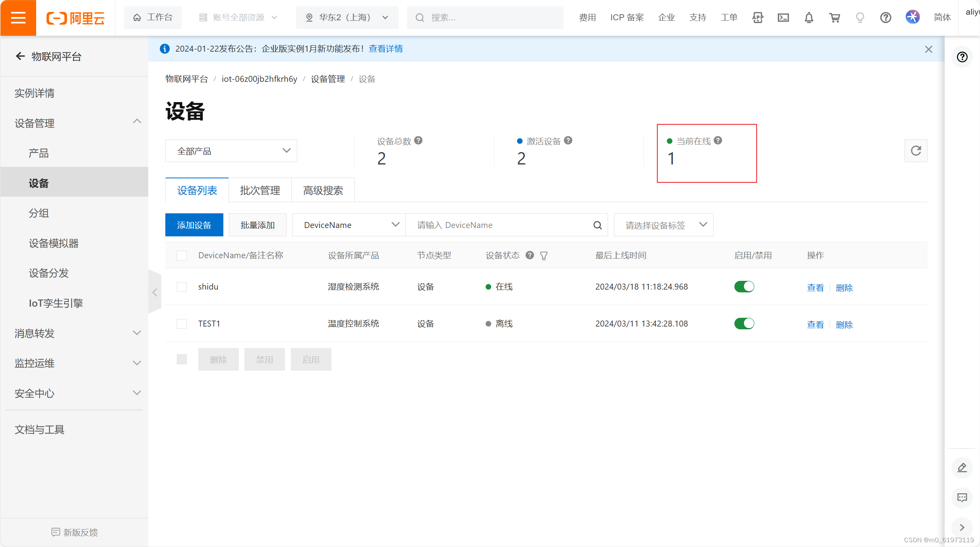Click the edit pencil icon on right panel
This screenshot has width=980, height=547.
962,468
